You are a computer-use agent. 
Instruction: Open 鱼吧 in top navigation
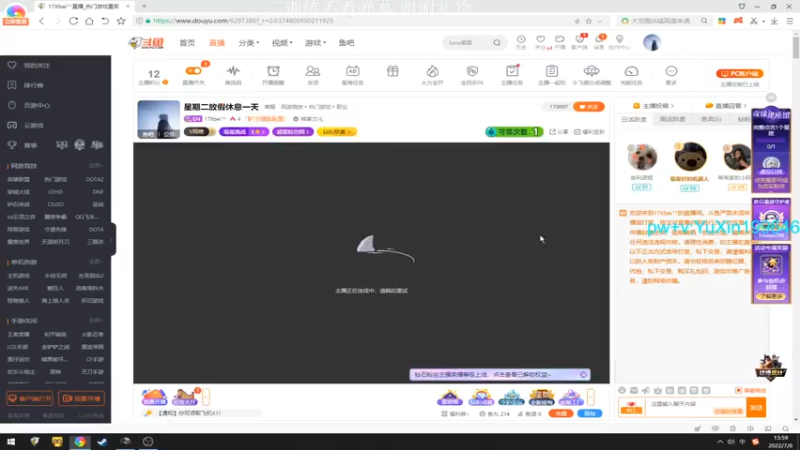346,43
